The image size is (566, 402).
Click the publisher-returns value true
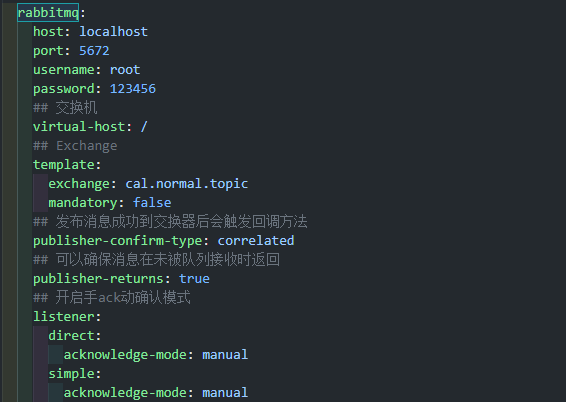pos(194,279)
